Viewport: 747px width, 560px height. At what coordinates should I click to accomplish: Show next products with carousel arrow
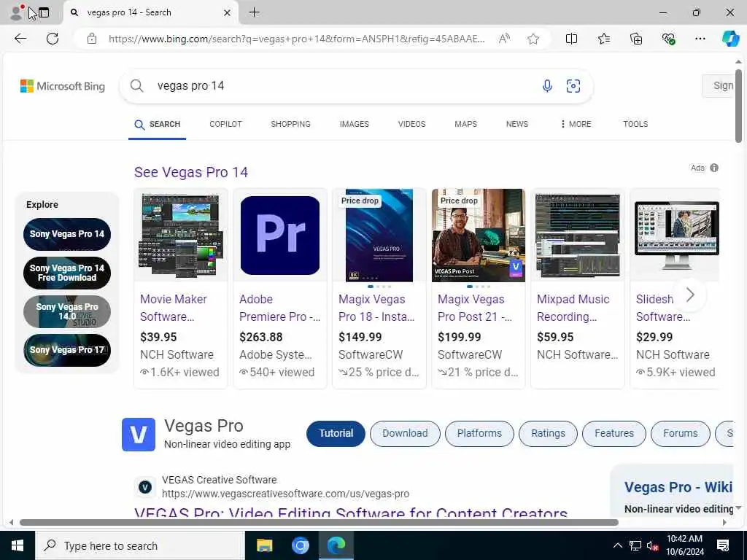[690, 295]
